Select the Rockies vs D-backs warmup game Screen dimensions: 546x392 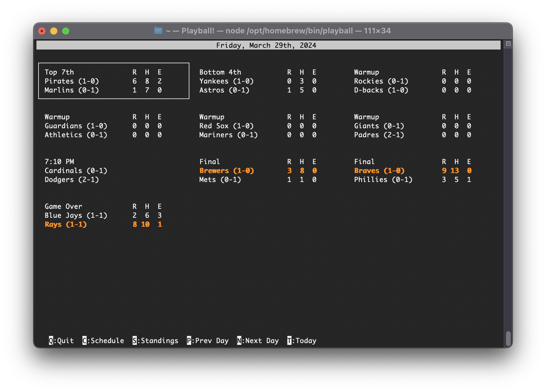(412, 81)
